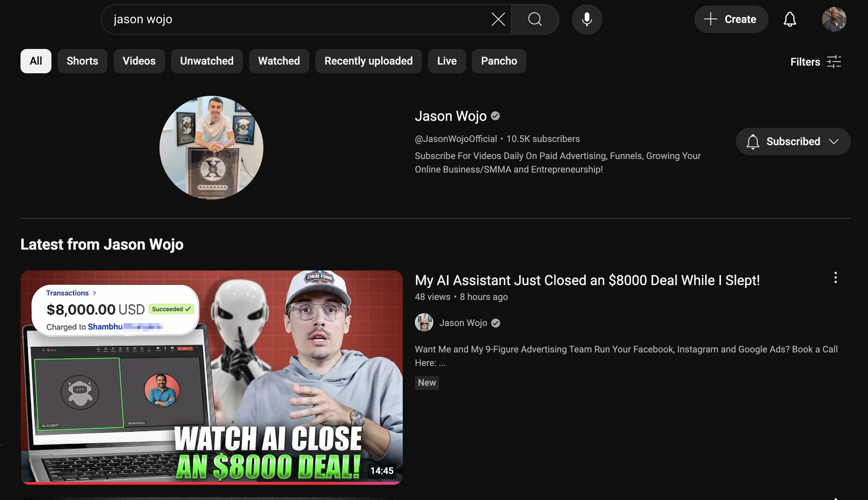The width and height of the screenshot is (868, 500).
Task: Start voice search with microphone icon
Action: 587,19
